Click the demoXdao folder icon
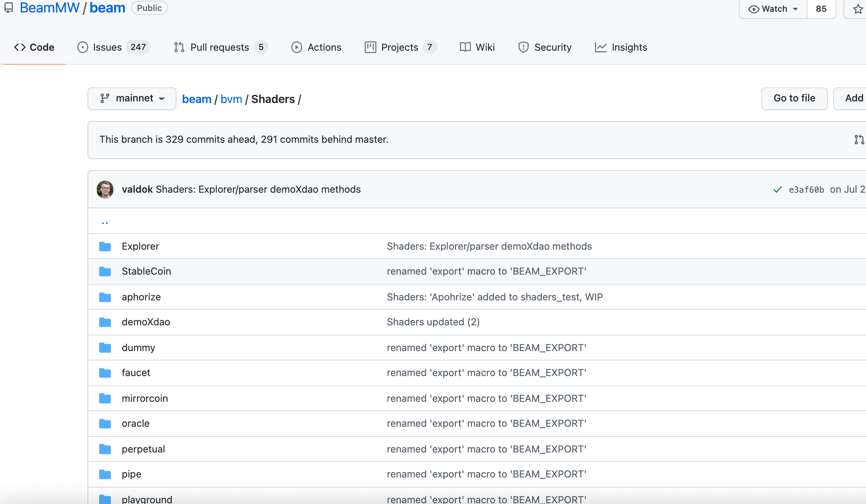 105,322
